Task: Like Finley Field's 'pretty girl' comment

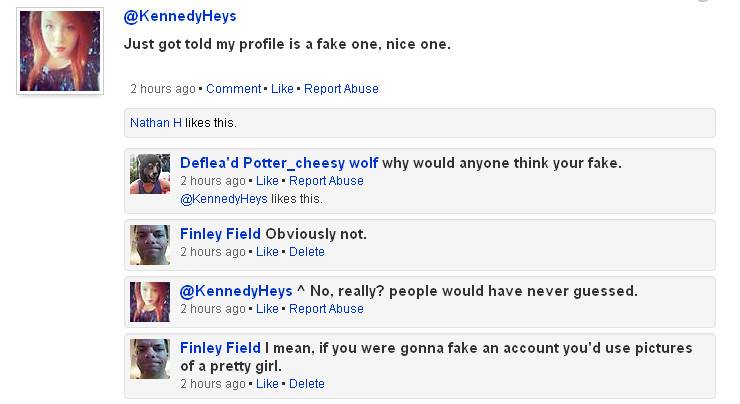Action: coord(267,384)
